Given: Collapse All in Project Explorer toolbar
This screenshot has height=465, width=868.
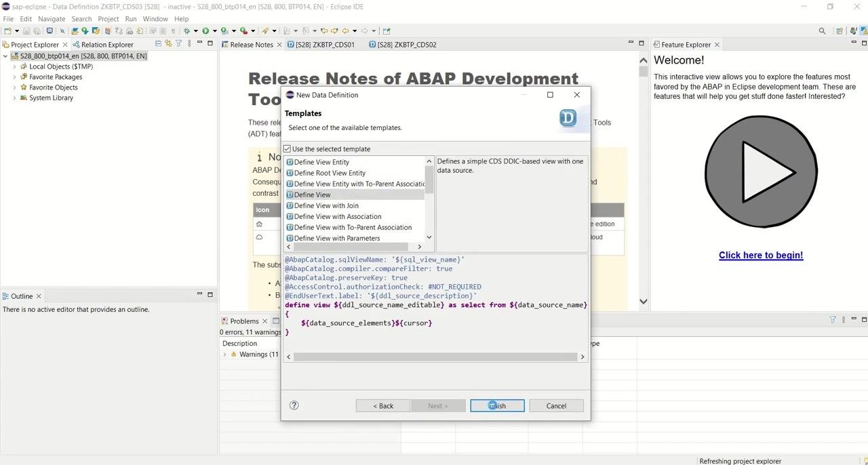Looking at the screenshot, I should coord(158,43).
